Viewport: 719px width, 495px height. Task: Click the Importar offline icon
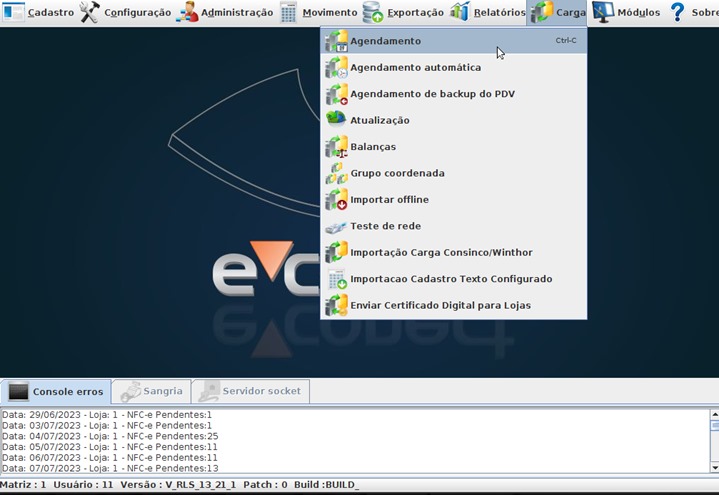pos(336,200)
